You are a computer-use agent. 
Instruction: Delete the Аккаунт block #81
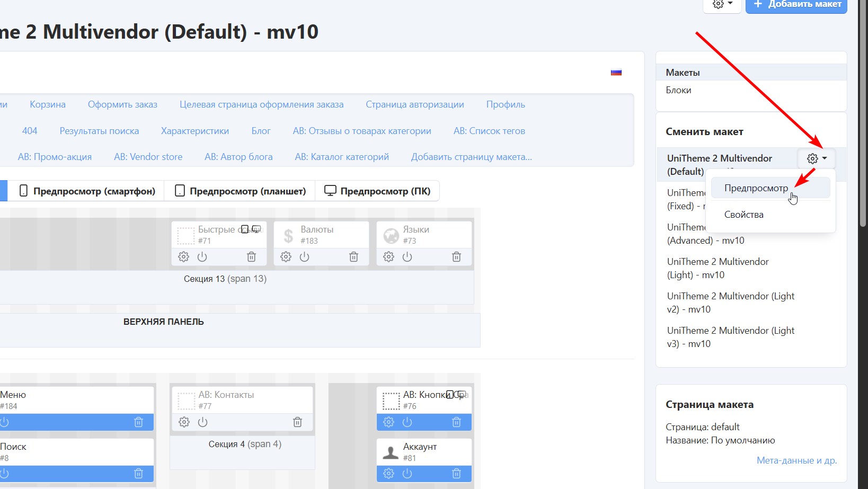pos(456,474)
